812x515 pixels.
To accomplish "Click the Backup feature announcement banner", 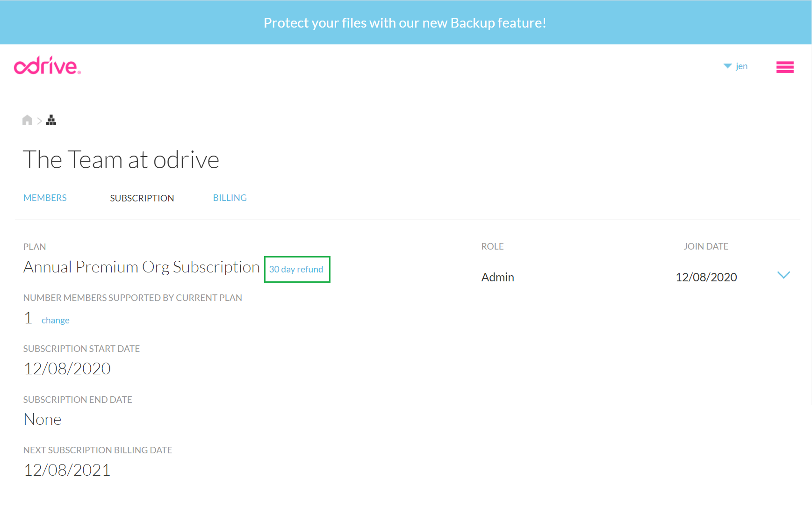I will click(405, 22).
